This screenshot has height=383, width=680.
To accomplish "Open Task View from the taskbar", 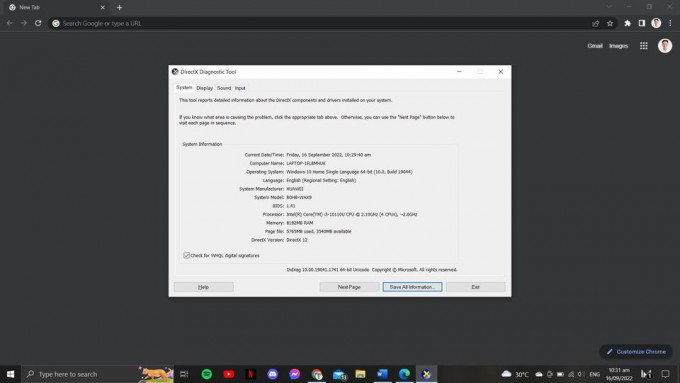I will pos(184,374).
